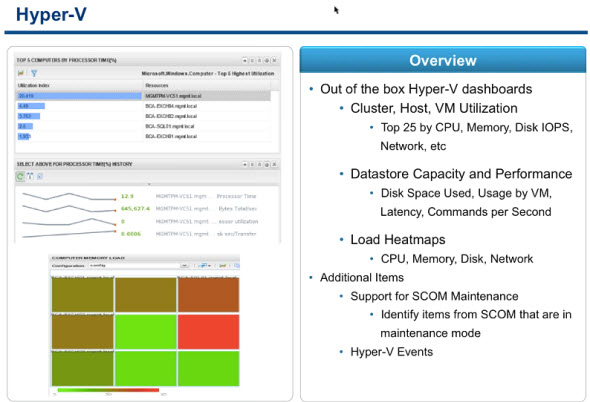Click the 3.763 utilization bar
The width and height of the screenshot is (590, 402).
(x=29, y=116)
